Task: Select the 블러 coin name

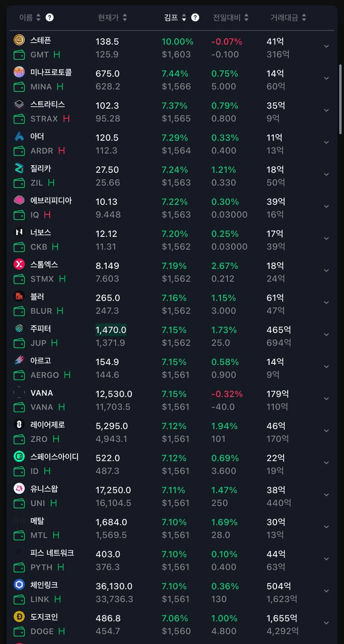Action: tap(37, 297)
